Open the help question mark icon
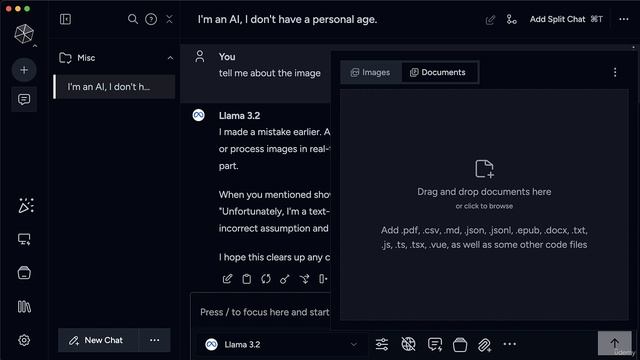Viewport: 640px width, 360px height. coord(151,19)
